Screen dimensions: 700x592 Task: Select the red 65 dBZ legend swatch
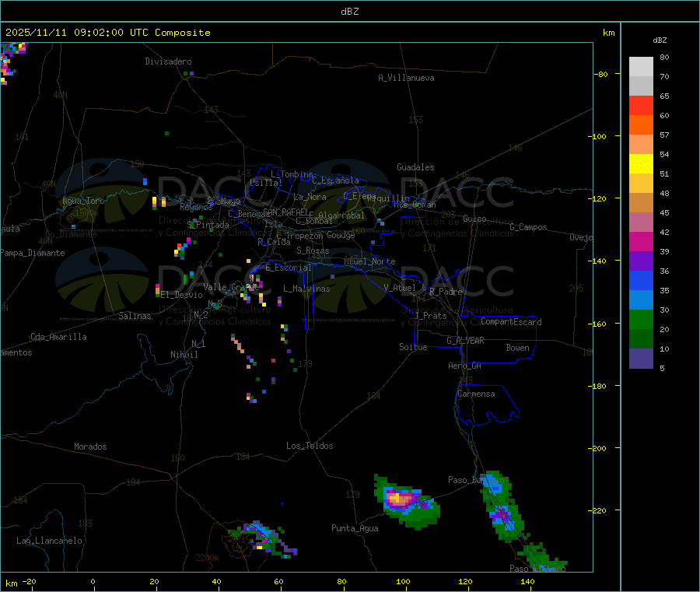point(641,105)
